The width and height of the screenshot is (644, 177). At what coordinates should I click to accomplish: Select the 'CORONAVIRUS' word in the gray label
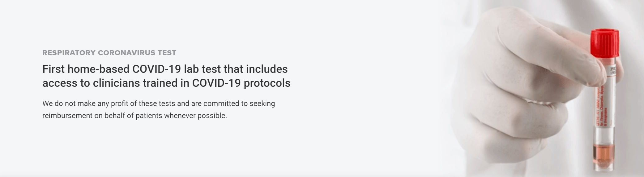[x=126, y=53]
